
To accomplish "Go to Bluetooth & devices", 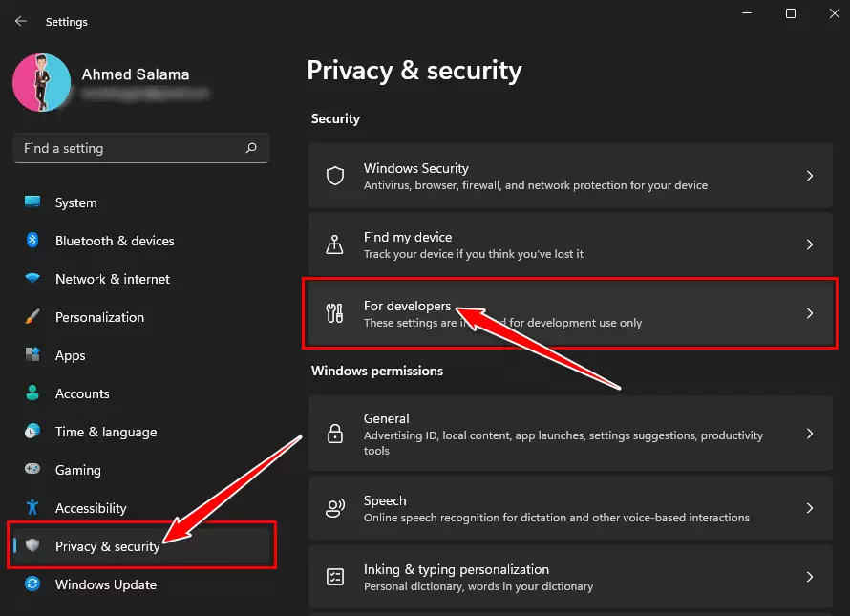I will coord(141,241).
